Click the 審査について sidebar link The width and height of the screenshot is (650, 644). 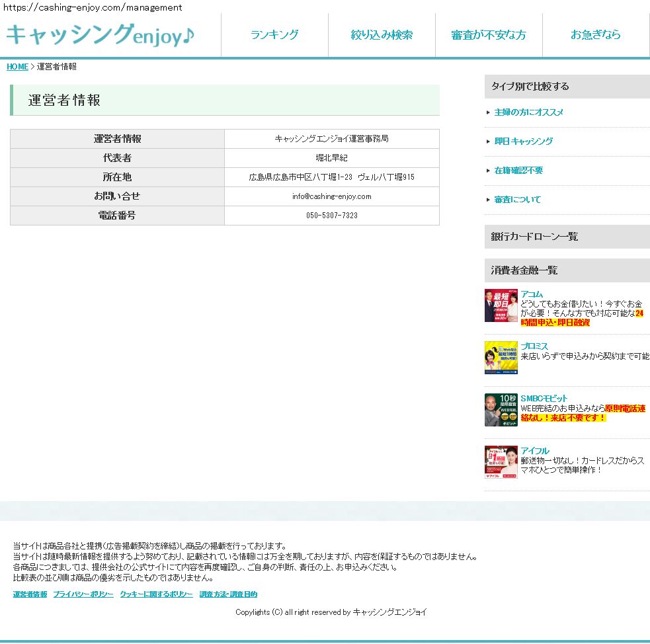point(517,200)
